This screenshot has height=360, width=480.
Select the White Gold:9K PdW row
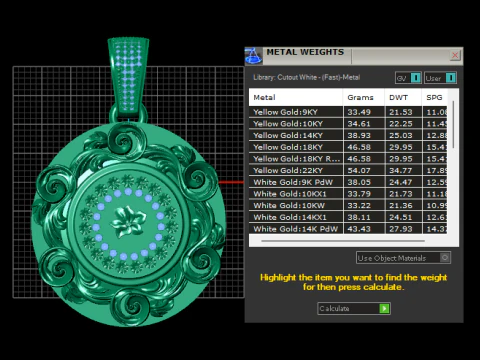348,182
